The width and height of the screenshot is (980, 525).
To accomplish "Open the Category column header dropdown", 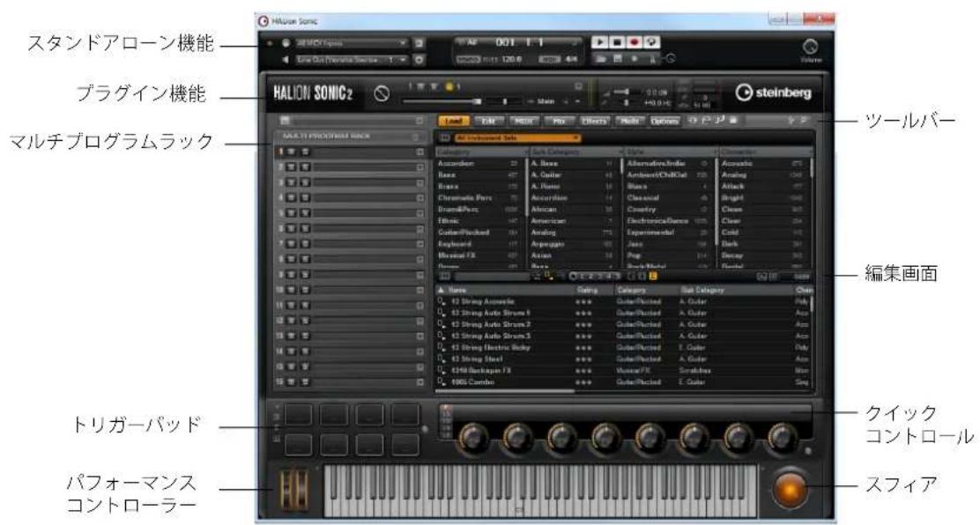I will pos(480,152).
